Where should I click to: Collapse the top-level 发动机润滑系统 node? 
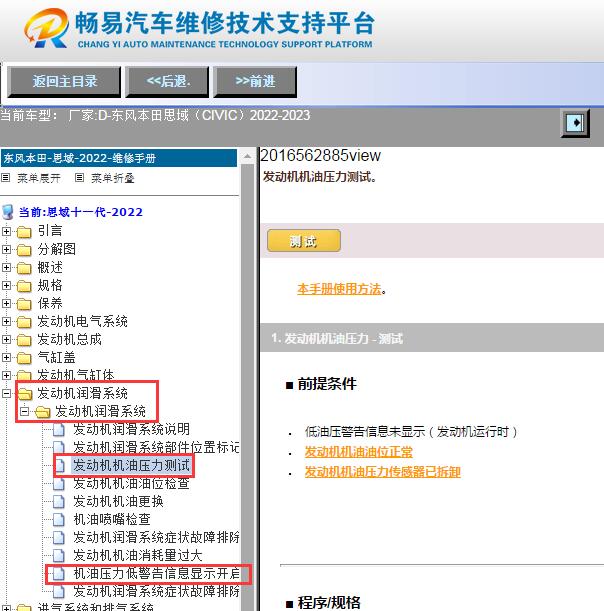[x=6, y=393]
